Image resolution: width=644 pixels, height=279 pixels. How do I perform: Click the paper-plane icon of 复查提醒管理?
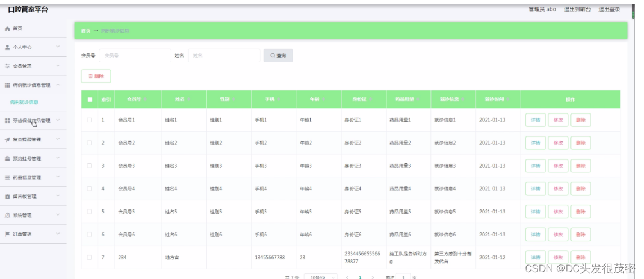pyautogui.click(x=7, y=139)
